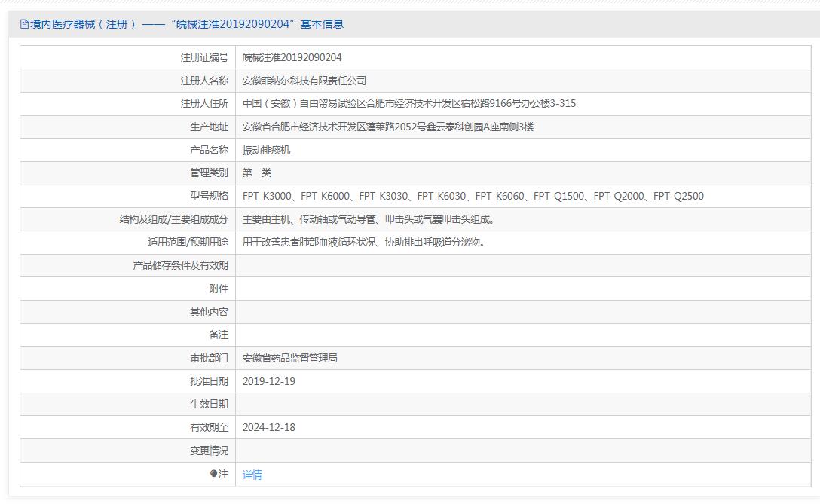Select company name 安徽菲纳尔科技有限责任公司
Viewport: 820px width, 504px height.
(304, 81)
